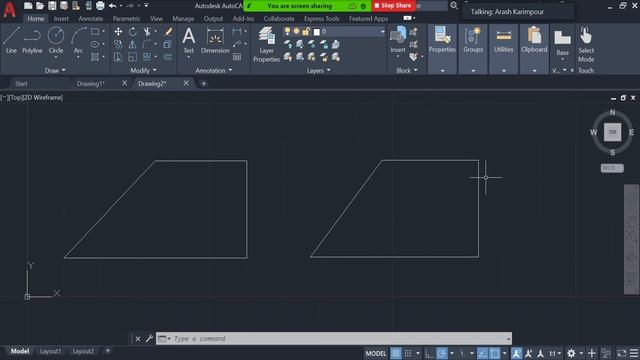
Task: Click the Trim scissors tool
Action: point(147,31)
